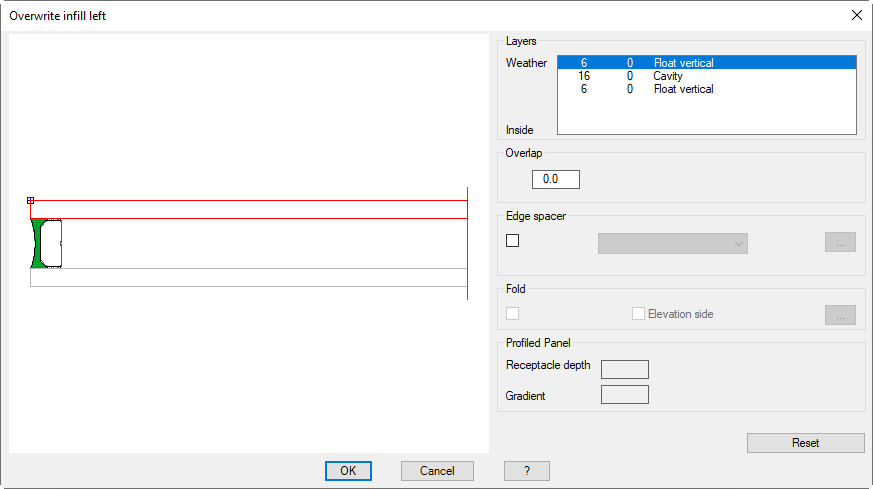
Task: Expand the Edge spacer dropdown list
Action: click(x=672, y=243)
